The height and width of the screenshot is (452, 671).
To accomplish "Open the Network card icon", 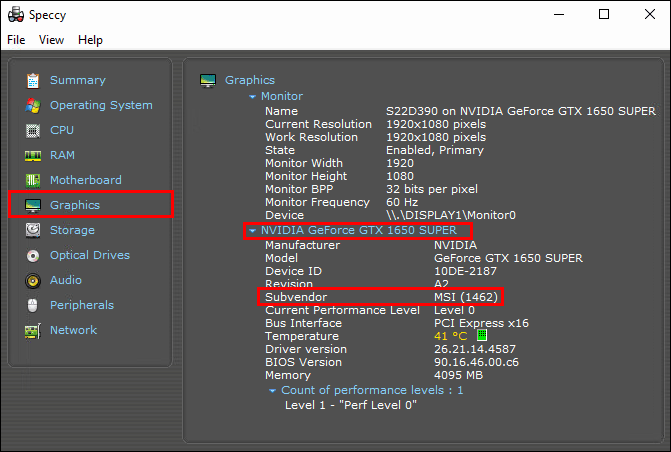I will (x=33, y=331).
